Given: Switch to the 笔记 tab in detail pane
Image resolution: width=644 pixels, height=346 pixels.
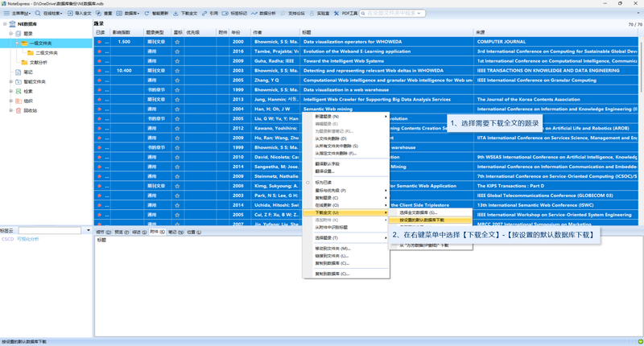Looking at the screenshot, I should [x=175, y=233].
